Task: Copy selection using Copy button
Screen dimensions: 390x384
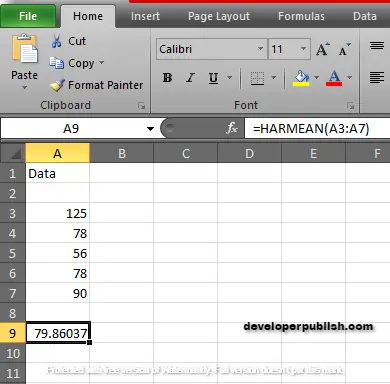Action: (x=76, y=63)
